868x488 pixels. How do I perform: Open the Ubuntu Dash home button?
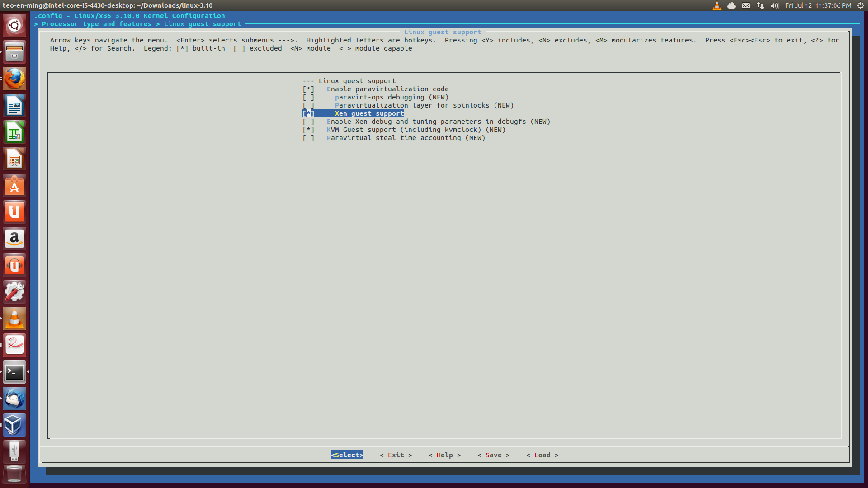pos(14,25)
